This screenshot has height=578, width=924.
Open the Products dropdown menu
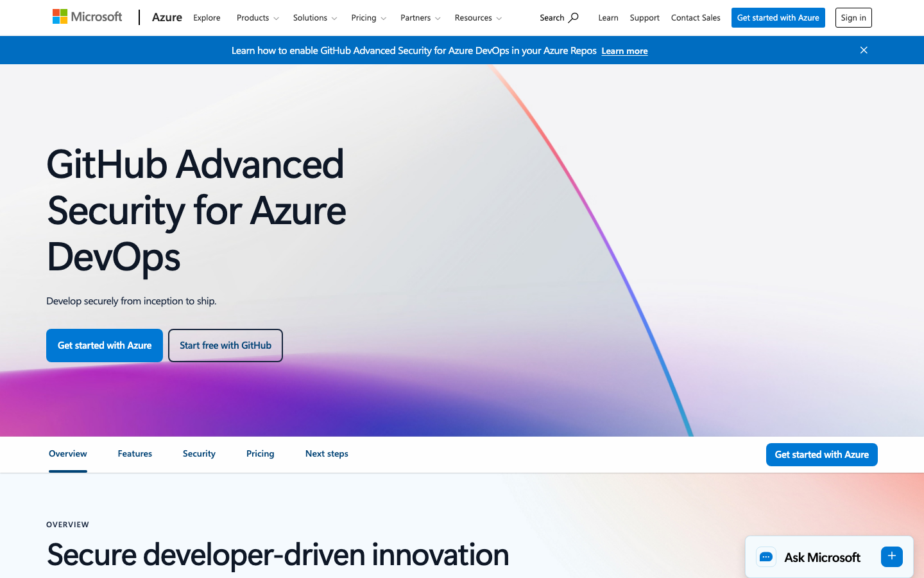coord(258,17)
